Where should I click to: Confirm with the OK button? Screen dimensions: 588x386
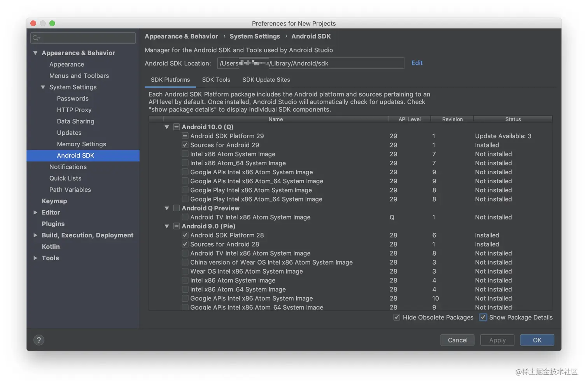[537, 340]
